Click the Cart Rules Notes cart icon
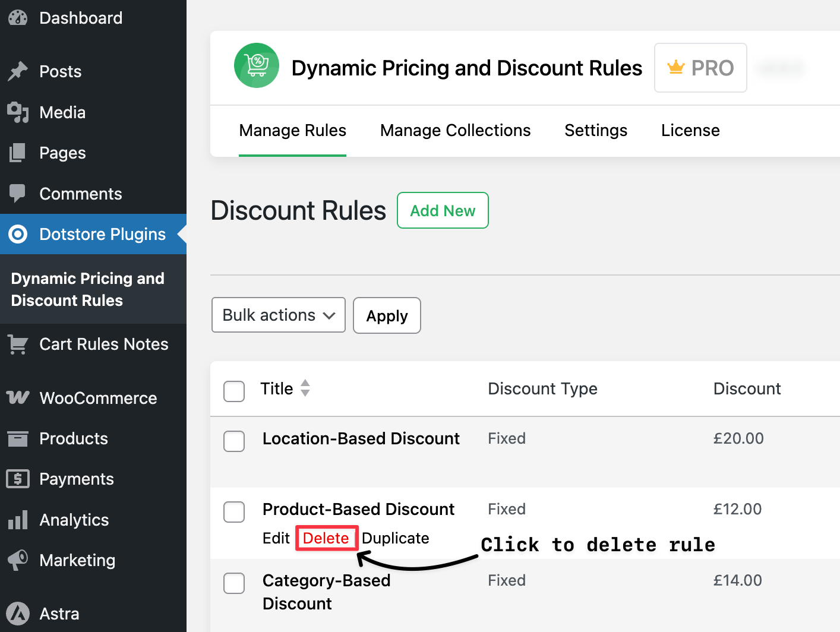Screen dimensions: 840x632 pos(18,344)
